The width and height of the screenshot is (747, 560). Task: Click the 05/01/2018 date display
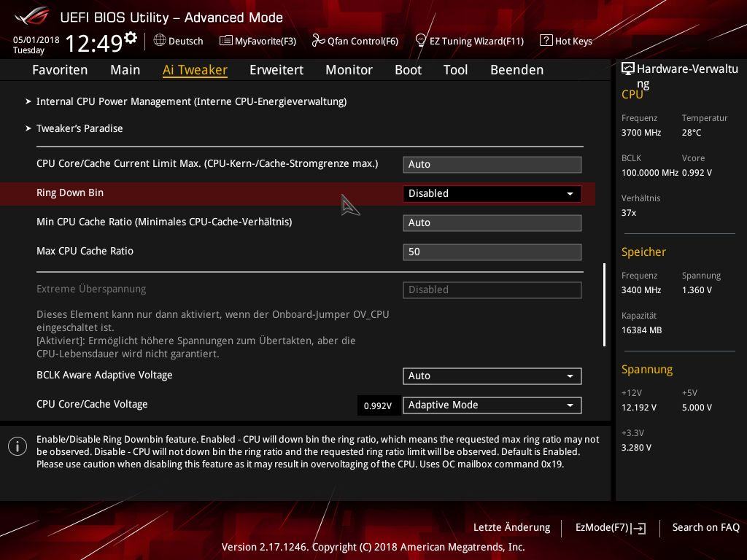tap(36, 40)
